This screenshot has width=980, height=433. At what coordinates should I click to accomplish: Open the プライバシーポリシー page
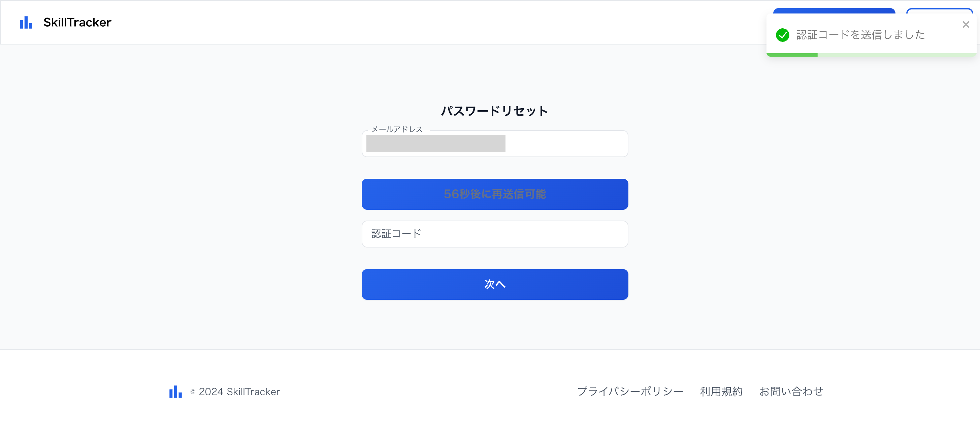click(x=630, y=392)
